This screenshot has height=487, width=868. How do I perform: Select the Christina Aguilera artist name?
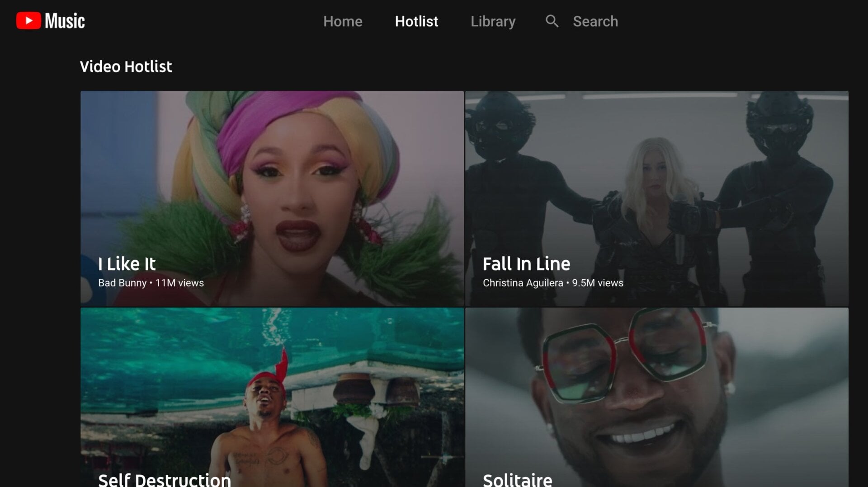[x=523, y=283]
